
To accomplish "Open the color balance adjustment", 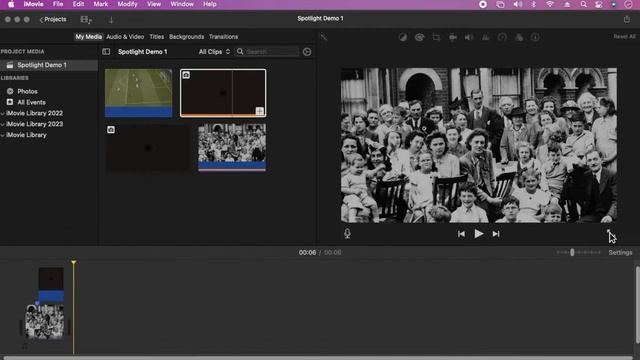I will coord(402,37).
